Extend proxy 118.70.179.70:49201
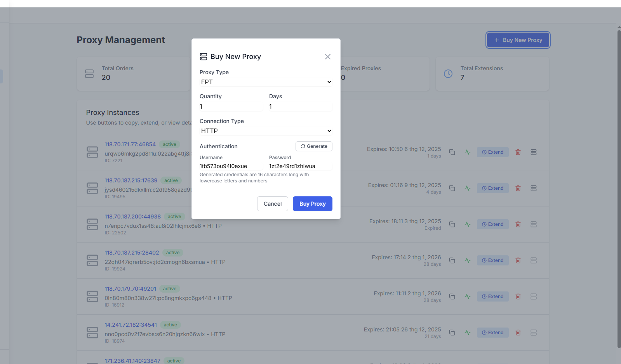621x364 pixels. [x=492, y=296]
